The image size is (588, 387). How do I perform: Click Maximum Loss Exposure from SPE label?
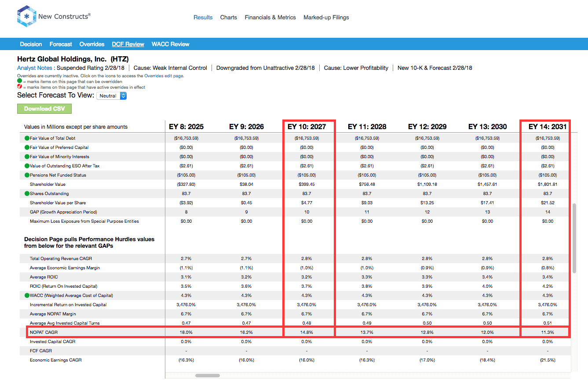84,221
